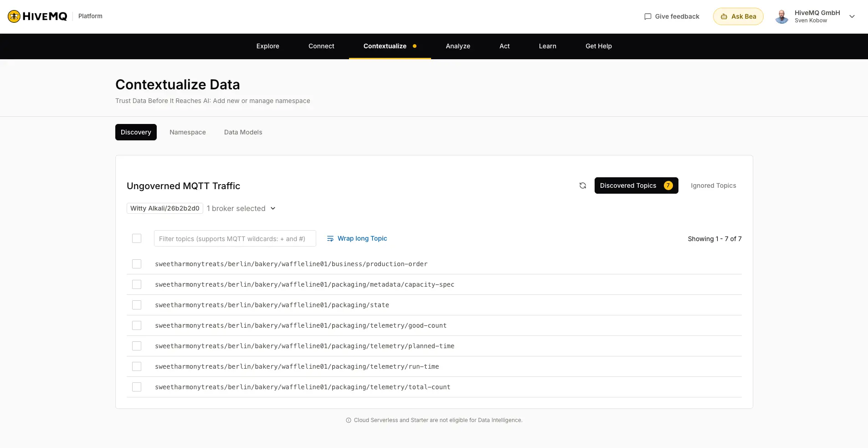This screenshot has width=868, height=448.
Task: Click the HiveMQ GmbH account name
Action: coord(817,13)
